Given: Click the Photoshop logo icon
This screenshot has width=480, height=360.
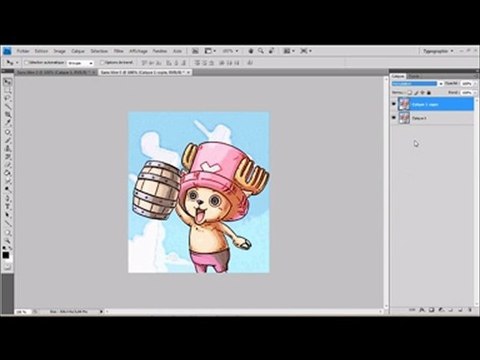Looking at the screenshot, I should [x=7, y=51].
